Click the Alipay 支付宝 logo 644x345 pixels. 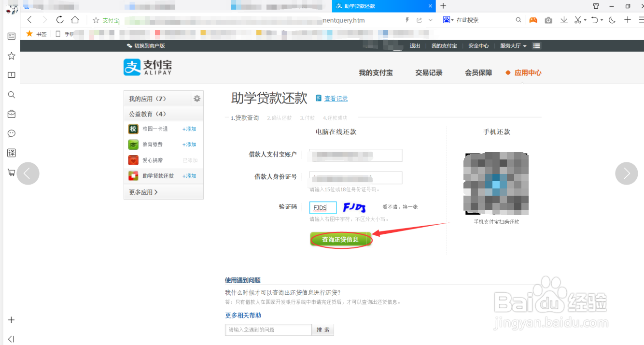(x=148, y=67)
